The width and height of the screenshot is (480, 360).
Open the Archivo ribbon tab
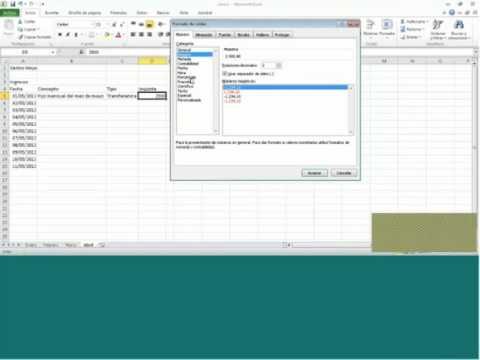pyautogui.click(x=10, y=13)
